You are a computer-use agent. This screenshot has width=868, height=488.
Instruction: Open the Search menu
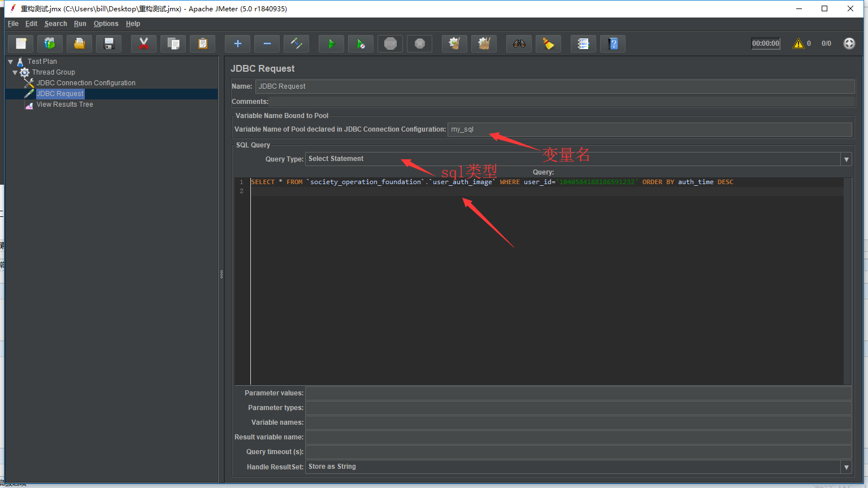point(56,24)
